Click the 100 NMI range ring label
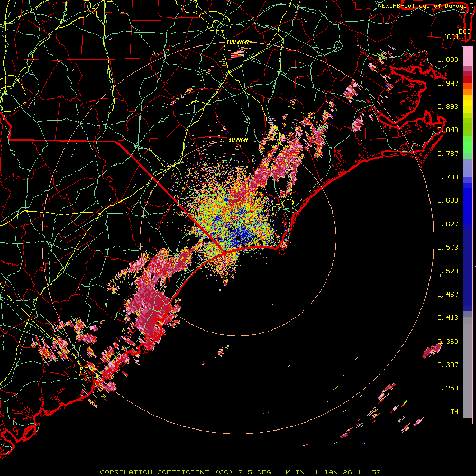This screenshot has width=476, height=476. [x=239, y=42]
